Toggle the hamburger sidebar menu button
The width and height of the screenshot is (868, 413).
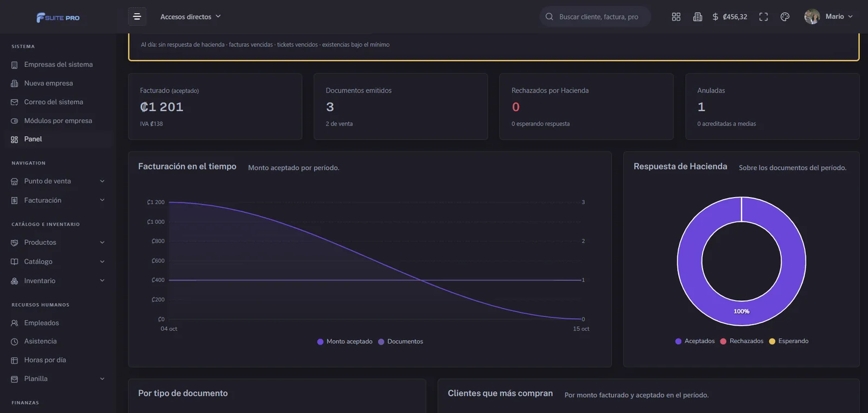137,16
